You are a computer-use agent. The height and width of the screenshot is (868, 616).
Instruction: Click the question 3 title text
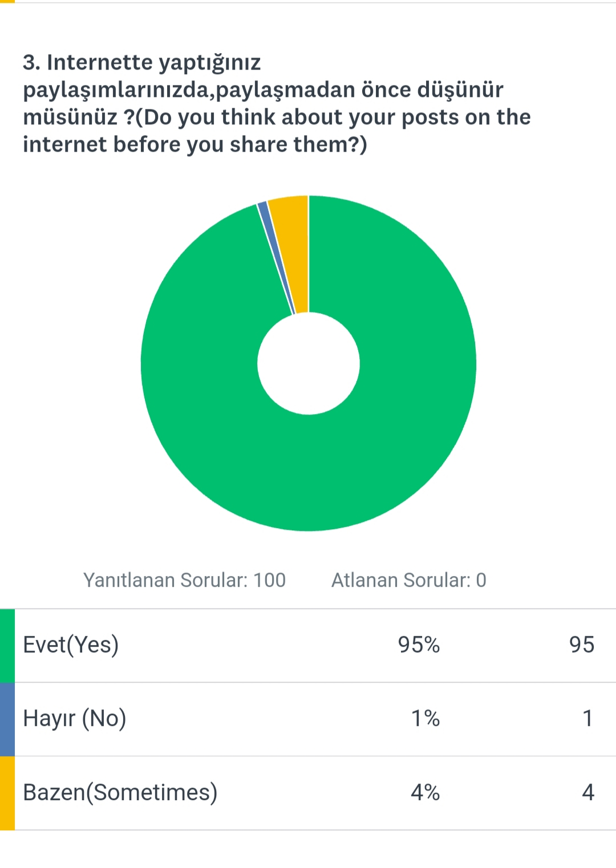(x=262, y=90)
